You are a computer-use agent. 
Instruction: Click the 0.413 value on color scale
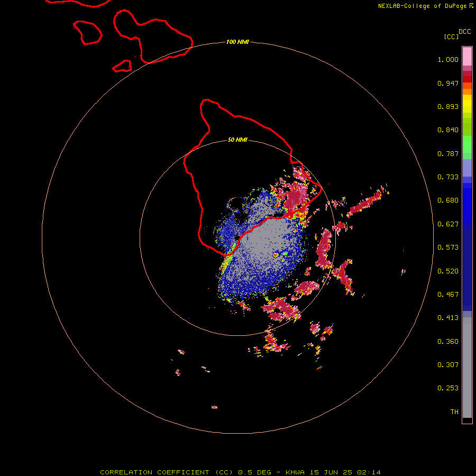tap(448, 318)
